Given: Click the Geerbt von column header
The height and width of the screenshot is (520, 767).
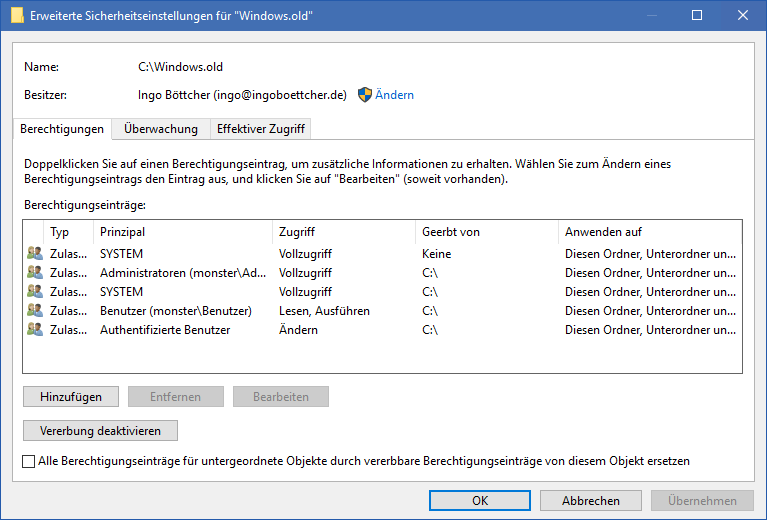Looking at the screenshot, I should coord(487,232).
